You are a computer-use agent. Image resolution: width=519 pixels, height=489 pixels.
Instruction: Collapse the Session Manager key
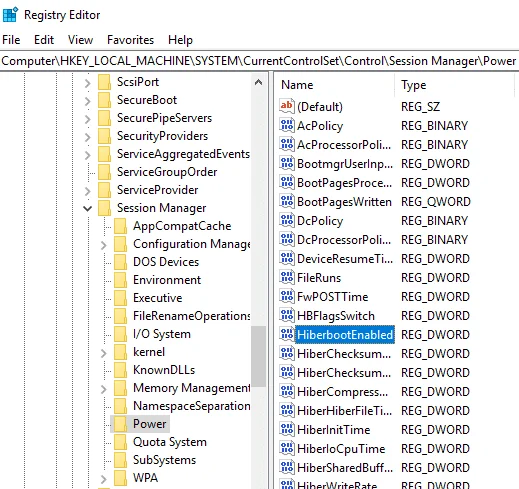(88, 209)
